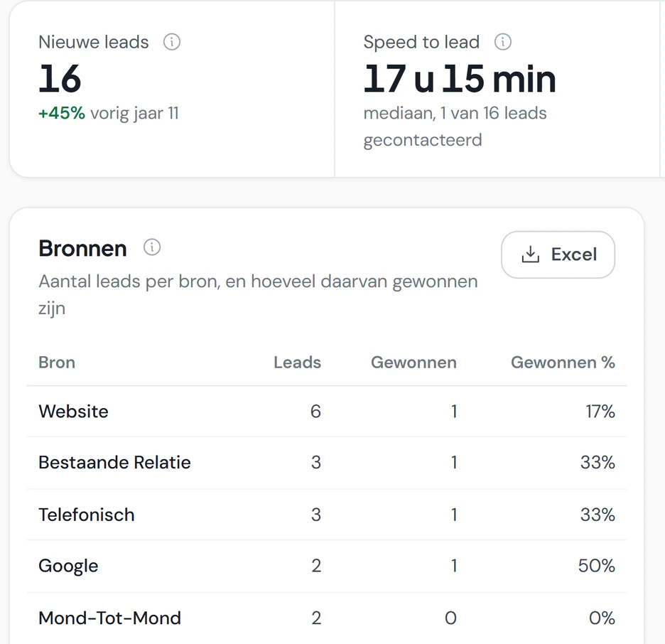This screenshot has height=644, width=665.
Task: Click the Gewonnen column header
Action: (413, 363)
